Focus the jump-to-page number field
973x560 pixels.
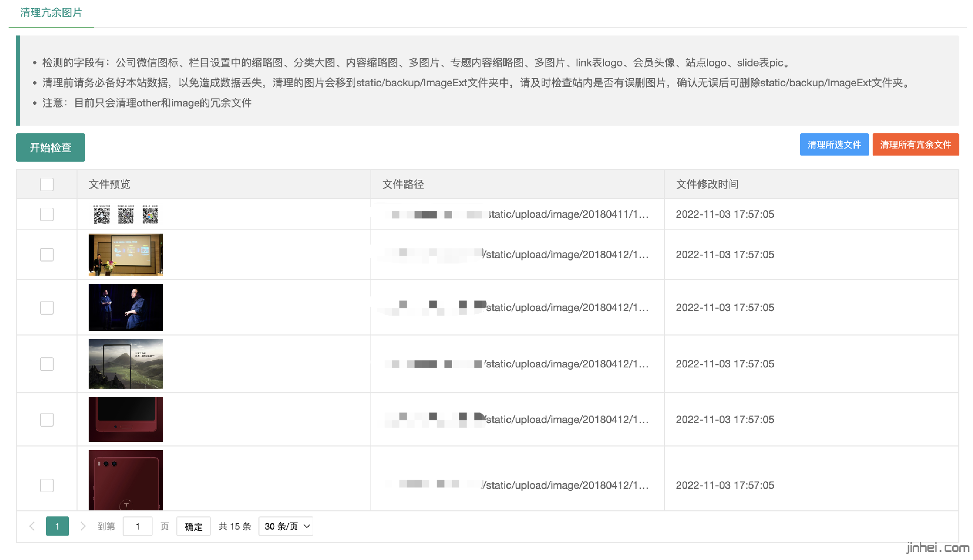pos(137,526)
